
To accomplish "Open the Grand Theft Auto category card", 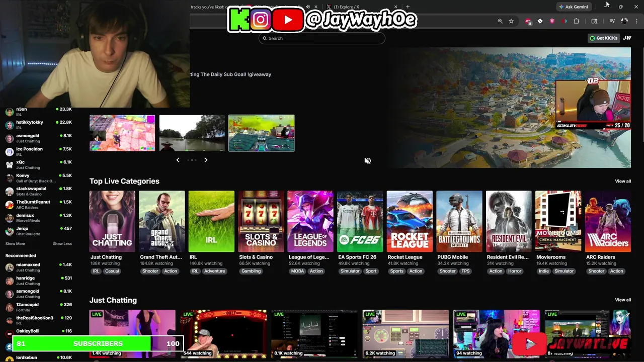I will coord(162,221).
